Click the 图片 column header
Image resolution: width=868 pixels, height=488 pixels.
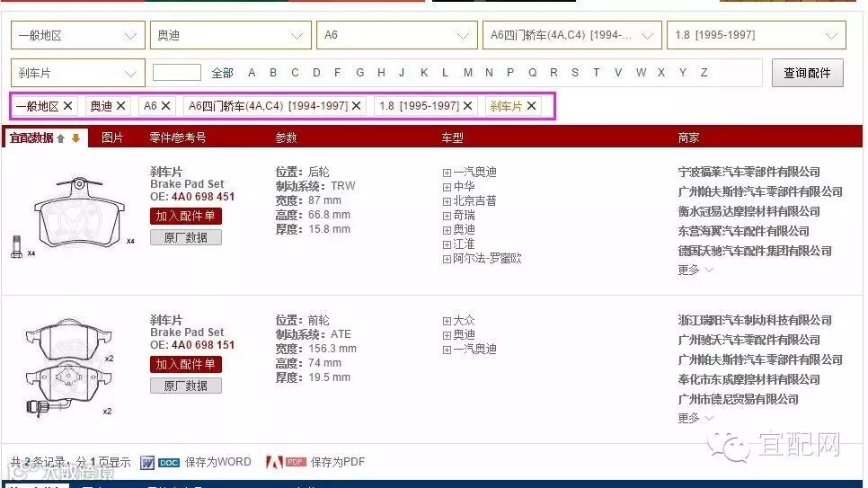112,138
